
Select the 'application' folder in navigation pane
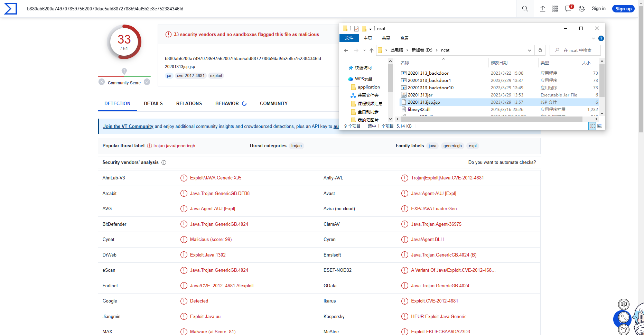click(368, 87)
